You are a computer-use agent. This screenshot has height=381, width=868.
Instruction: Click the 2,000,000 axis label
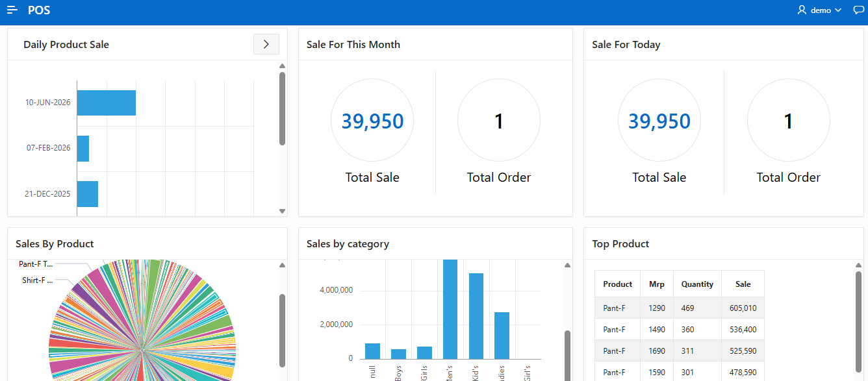click(337, 325)
